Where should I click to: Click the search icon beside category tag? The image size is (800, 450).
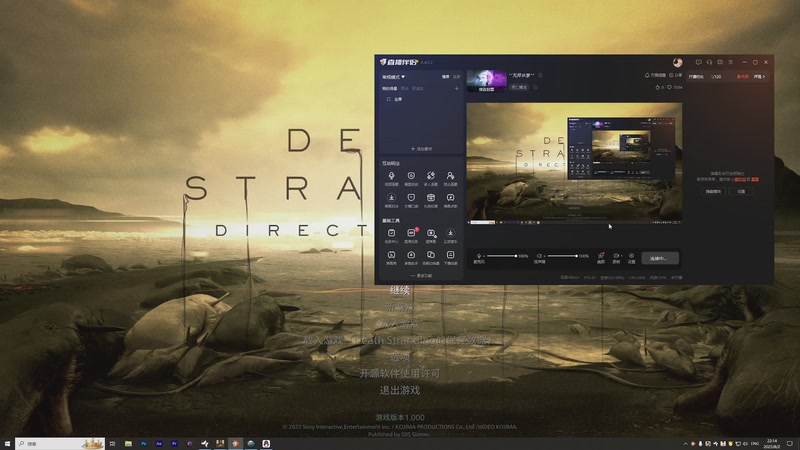click(535, 87)
